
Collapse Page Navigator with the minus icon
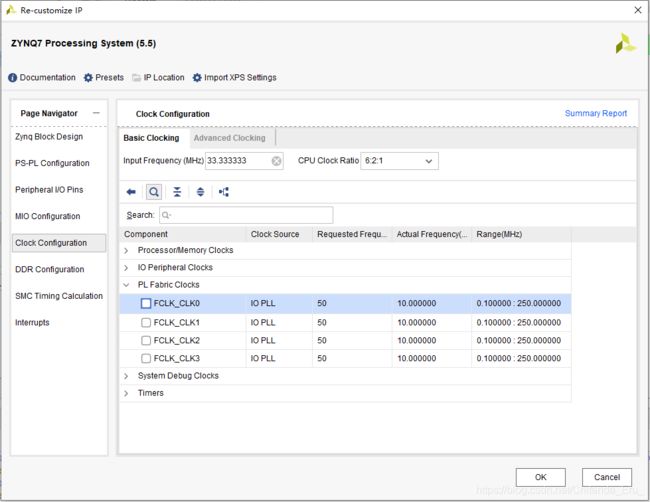(96, 113)
